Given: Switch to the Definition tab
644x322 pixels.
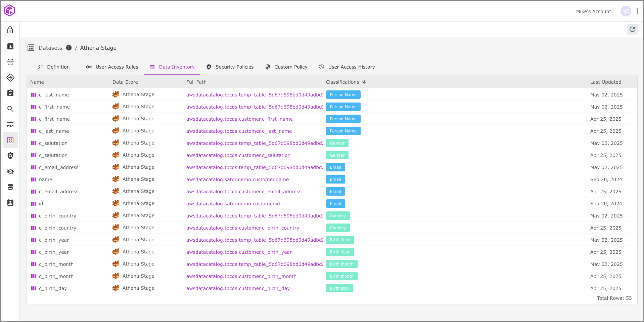Looking at the screenshot, I should 53,67.
